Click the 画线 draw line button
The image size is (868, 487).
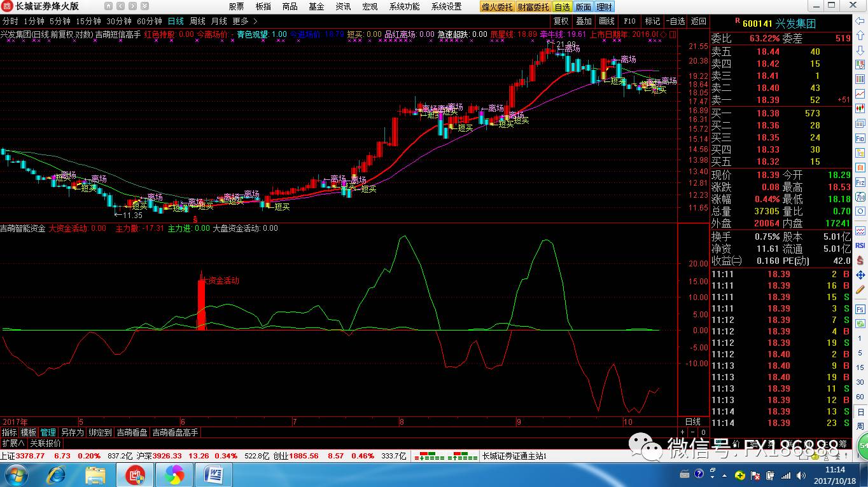click(607, 21)
